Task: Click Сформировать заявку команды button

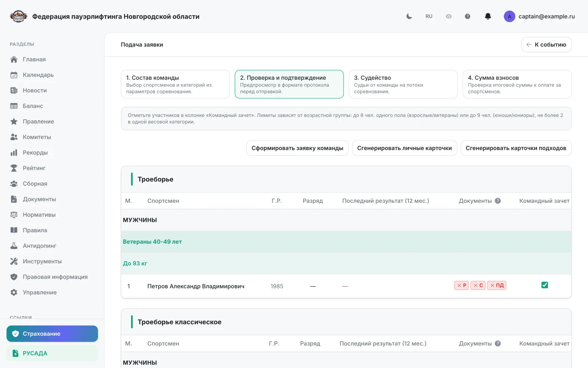Action: 297,148
